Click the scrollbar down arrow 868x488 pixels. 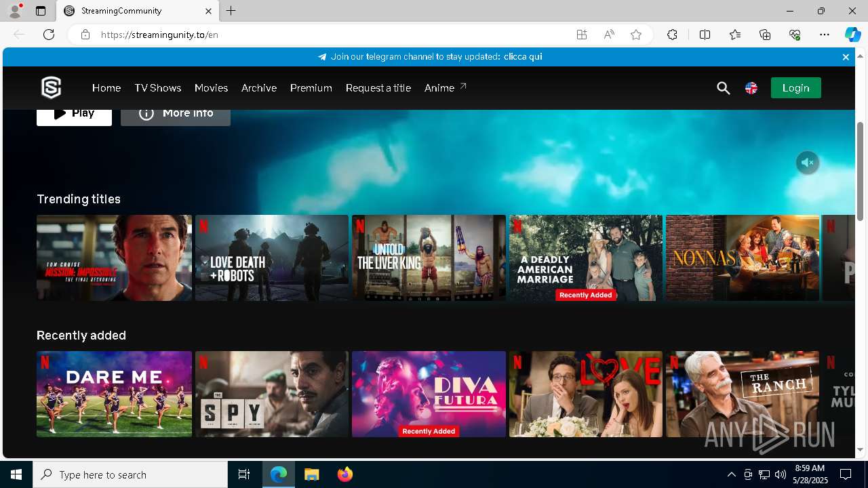click(861, 449)
